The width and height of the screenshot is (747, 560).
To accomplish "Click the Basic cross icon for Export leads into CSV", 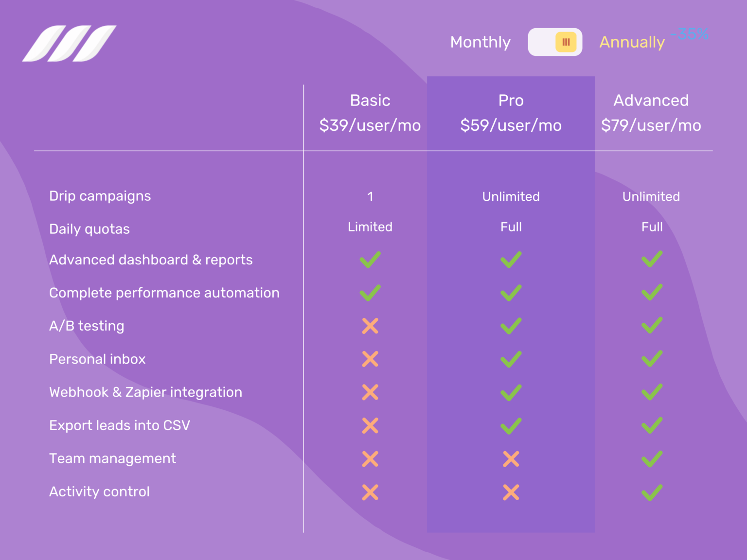I will point(370,426).
